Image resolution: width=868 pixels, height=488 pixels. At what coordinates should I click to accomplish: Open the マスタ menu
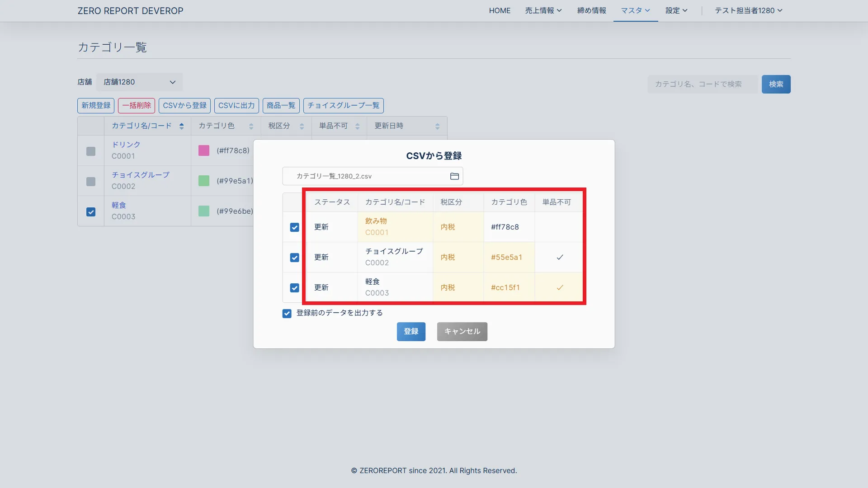tap(635, 10)
